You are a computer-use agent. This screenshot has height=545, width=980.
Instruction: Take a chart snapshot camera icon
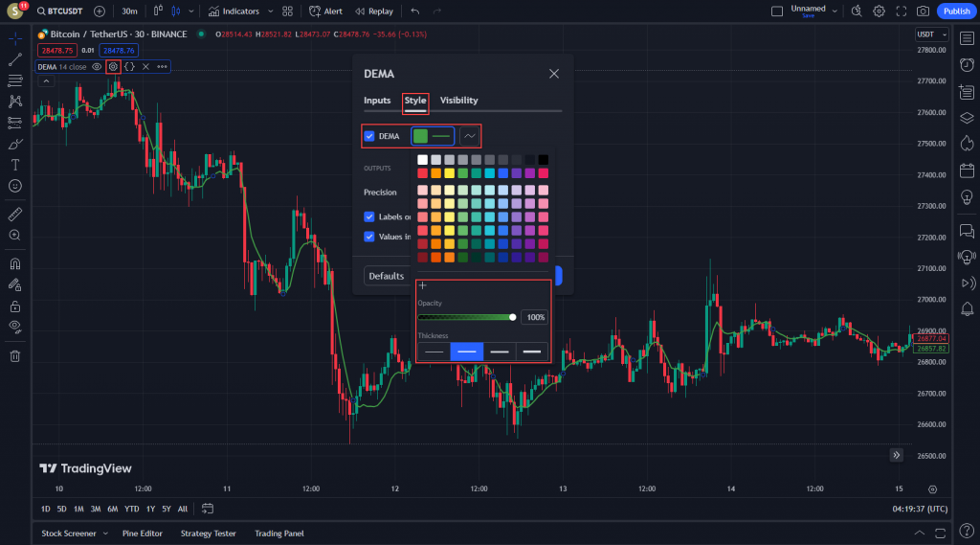coord(924,11)
